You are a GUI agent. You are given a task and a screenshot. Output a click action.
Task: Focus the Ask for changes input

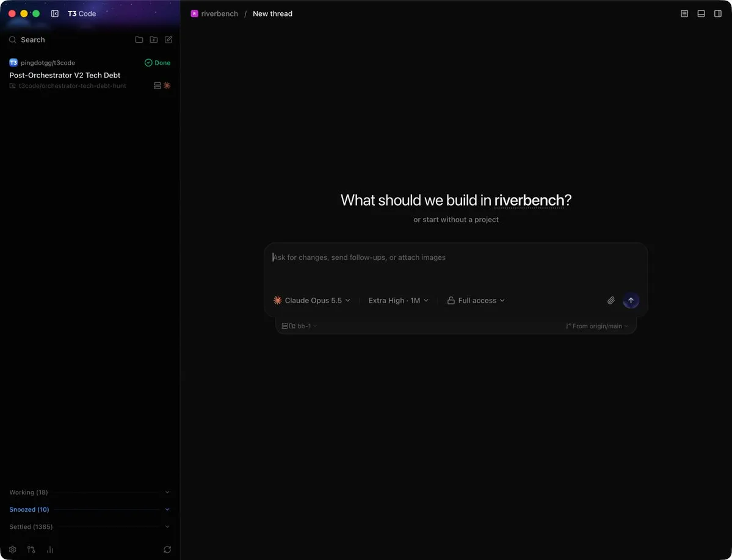point(455,266)
